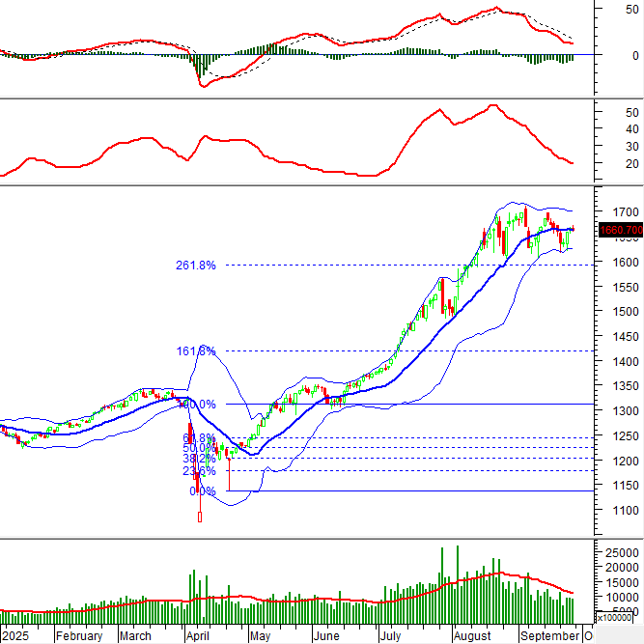Image resolution: width=644 pixels, height=644 pixels.
Task: Select the February label on time axis
Action: click(x=78, y=636)
